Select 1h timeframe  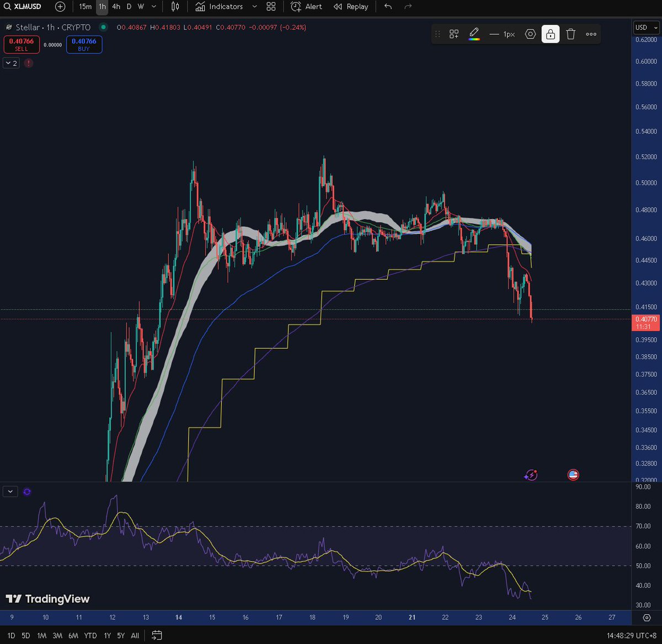(x=102, y=7)
